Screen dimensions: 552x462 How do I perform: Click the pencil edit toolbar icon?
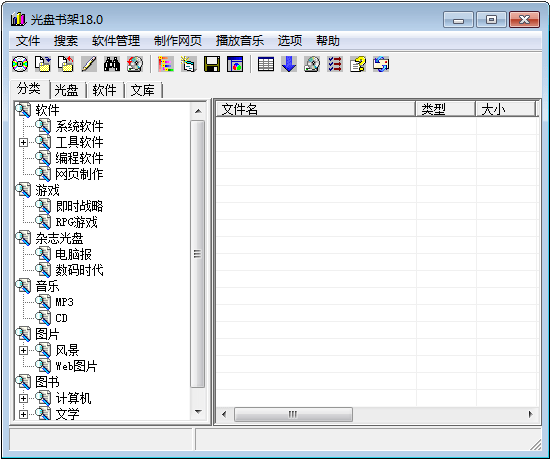[x=89, y=64]
